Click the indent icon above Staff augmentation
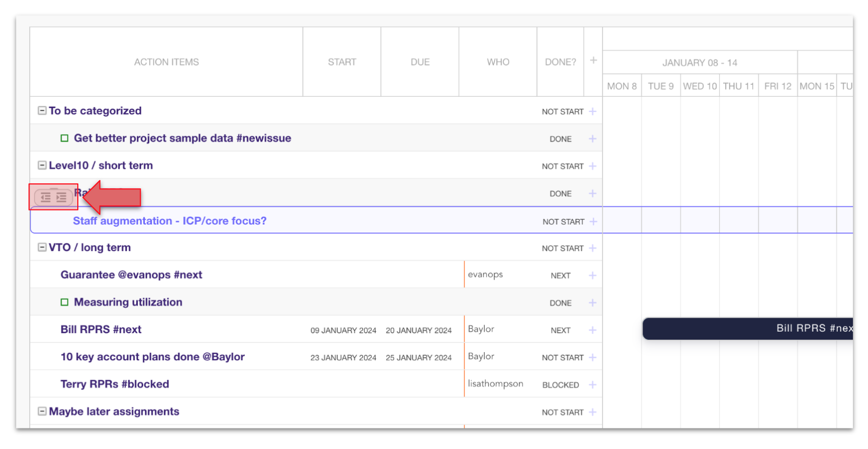The height and width of the screenshot is (449, 868). (62, 197)
